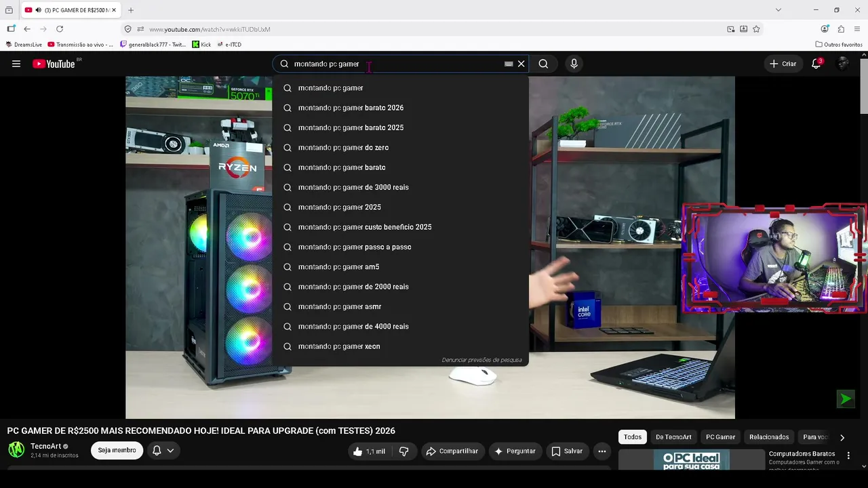Open the sidebar icon left of back arrow

[11, 29]
